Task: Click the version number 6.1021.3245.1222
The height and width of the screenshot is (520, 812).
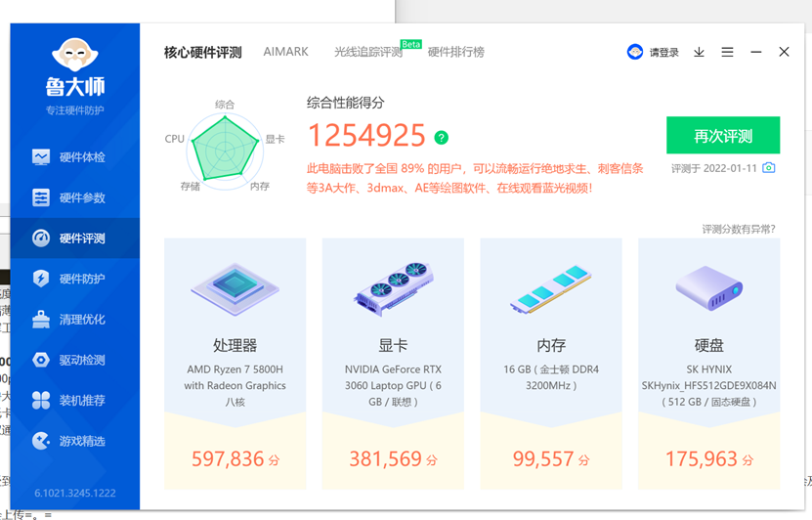Action: click(75, 493)
